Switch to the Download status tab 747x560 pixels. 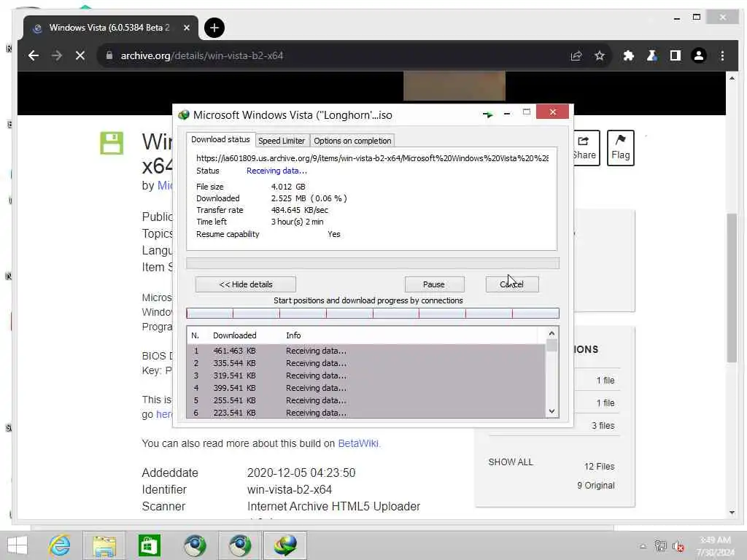coord(220,139)
